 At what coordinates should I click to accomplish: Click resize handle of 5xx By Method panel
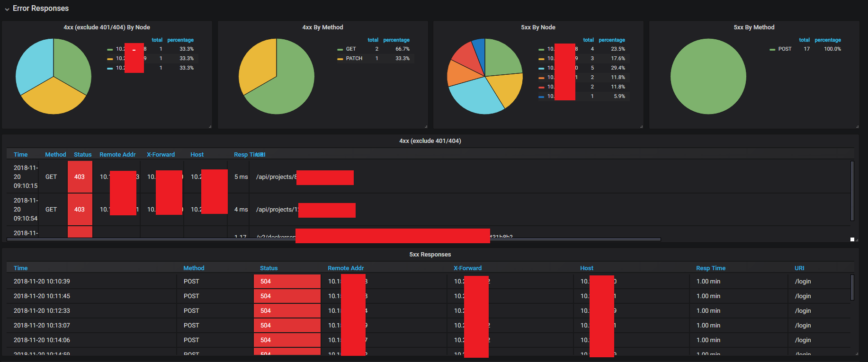(x=857, y=126)
